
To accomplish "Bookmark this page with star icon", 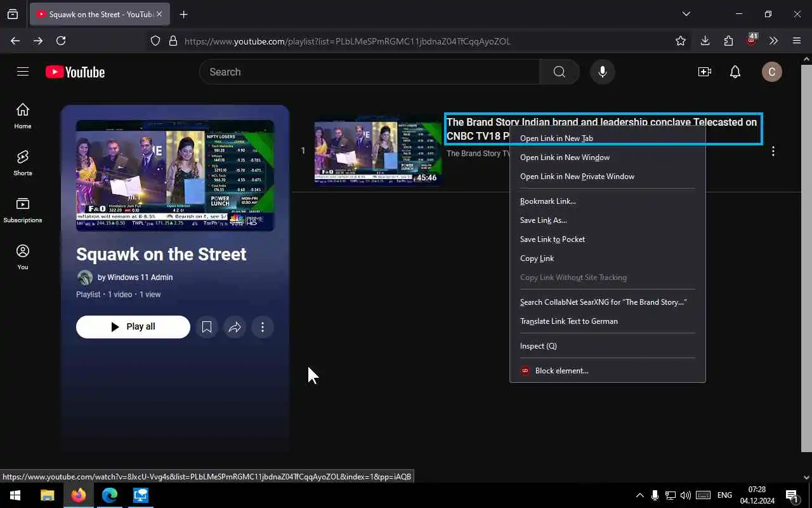I will click(x=681, y=41).
